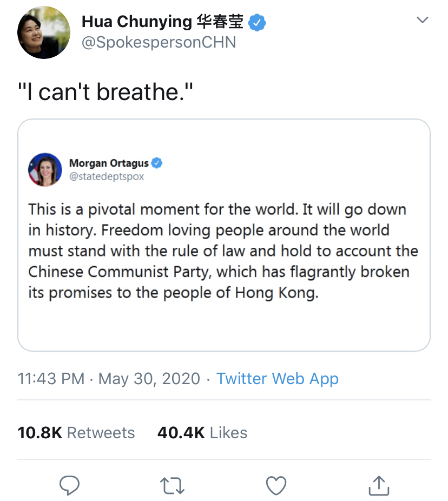Open Morgan Ortagus's profile picture
448x501 pixels.
click(45, 169)
